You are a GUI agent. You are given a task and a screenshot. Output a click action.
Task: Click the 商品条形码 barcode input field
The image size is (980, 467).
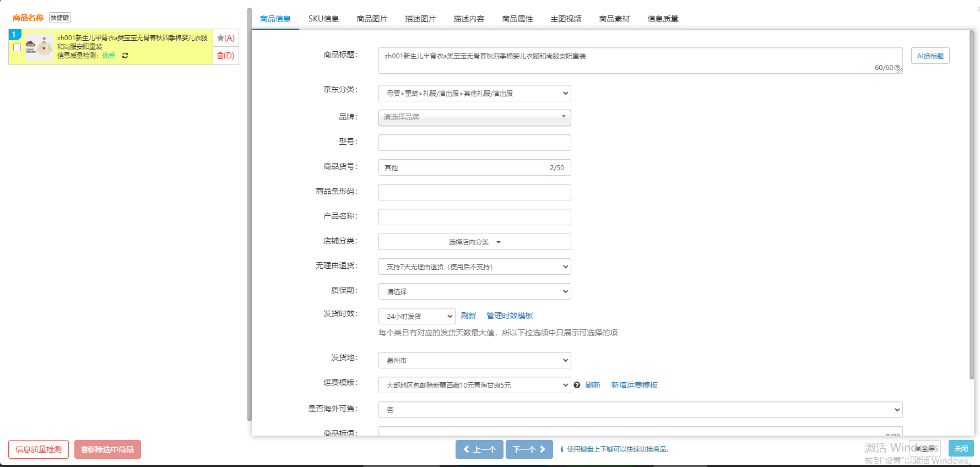474,192
